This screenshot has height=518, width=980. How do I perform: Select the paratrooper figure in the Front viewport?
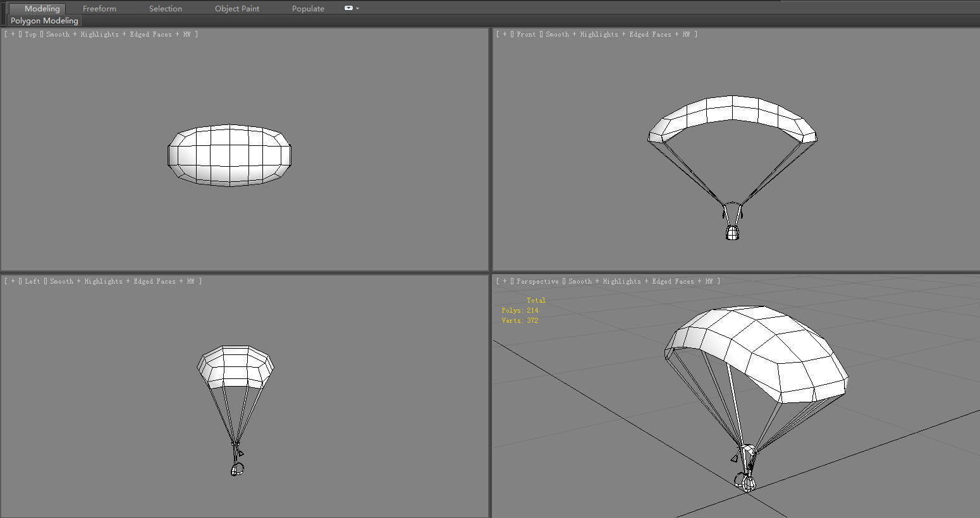click(732, 232)
